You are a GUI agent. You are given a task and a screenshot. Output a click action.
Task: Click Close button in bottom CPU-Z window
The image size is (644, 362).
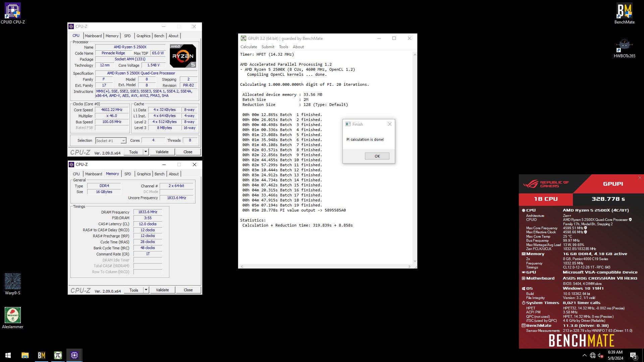click(188, 290)
